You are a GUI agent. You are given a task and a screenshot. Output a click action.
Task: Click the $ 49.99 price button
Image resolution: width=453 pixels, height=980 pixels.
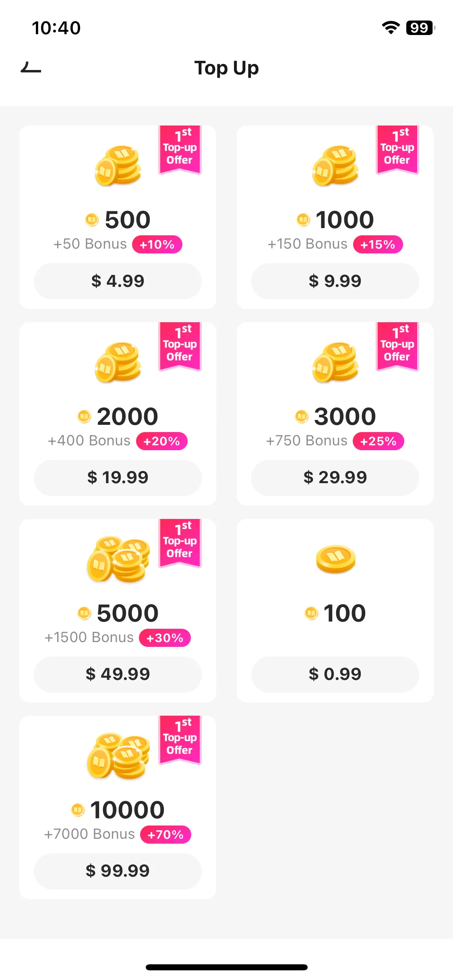point(118,674)
